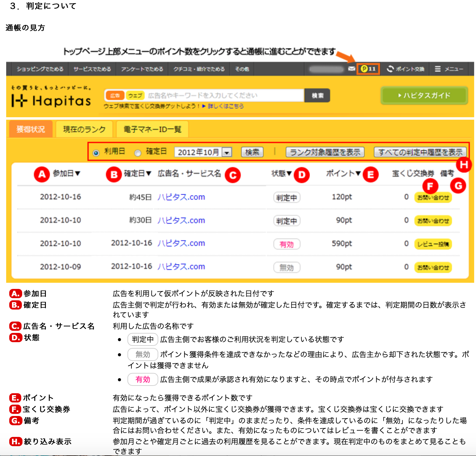Click the 3. 判定について heading
This screenshot has width=476, height=456.
click(43, 6)
